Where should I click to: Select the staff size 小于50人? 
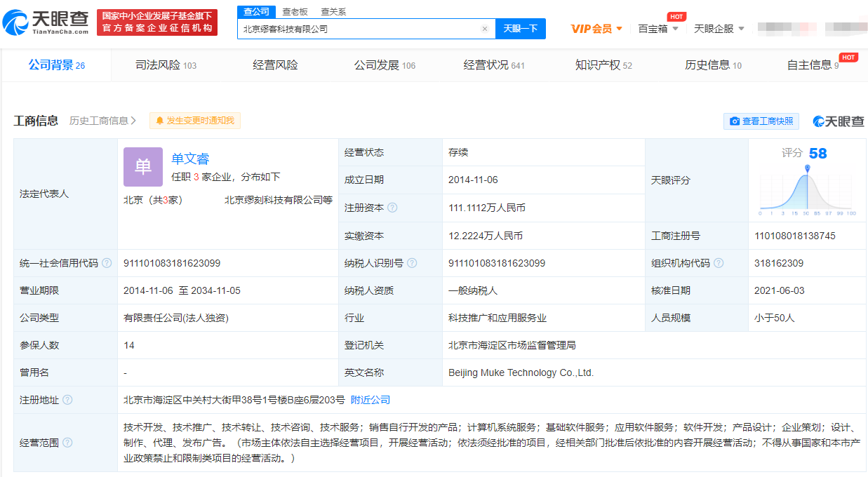pos(775,318)
